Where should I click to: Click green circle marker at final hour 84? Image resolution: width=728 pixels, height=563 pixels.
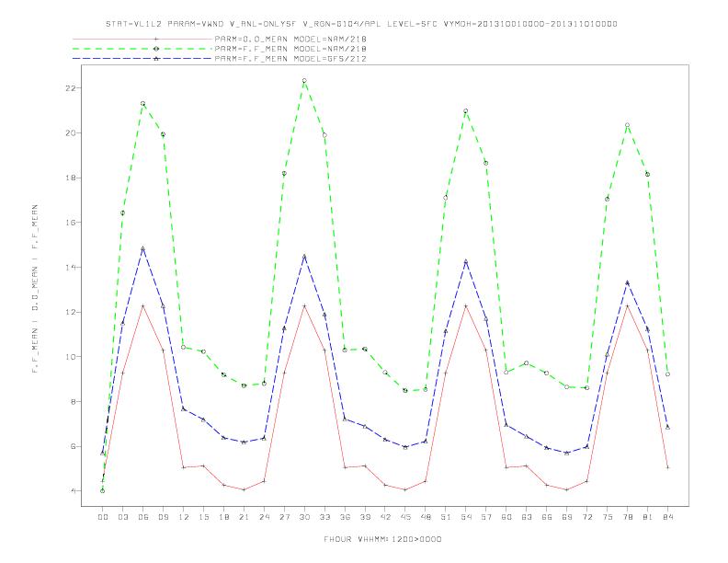click(x=667, y=374)
